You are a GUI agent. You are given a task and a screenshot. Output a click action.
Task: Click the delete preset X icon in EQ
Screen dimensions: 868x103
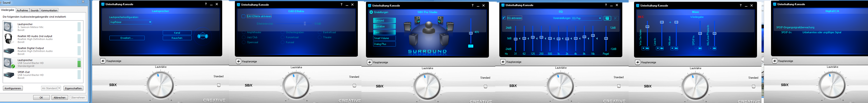coord(615,18)
